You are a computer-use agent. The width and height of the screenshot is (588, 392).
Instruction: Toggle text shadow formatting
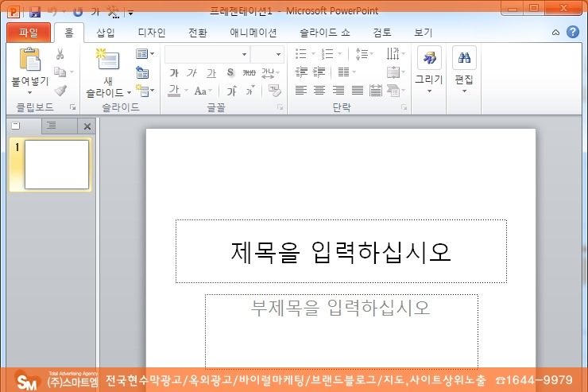point(230,73)
